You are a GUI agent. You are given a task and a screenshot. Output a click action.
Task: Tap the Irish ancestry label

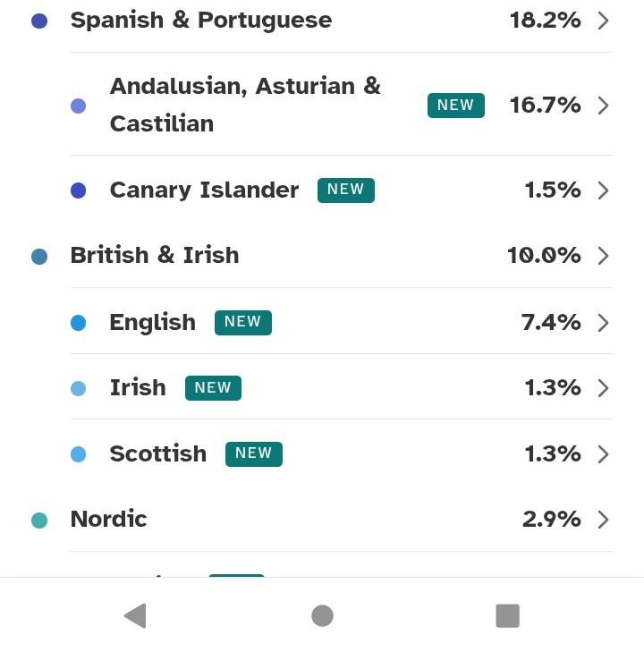[x=138, y=387]
